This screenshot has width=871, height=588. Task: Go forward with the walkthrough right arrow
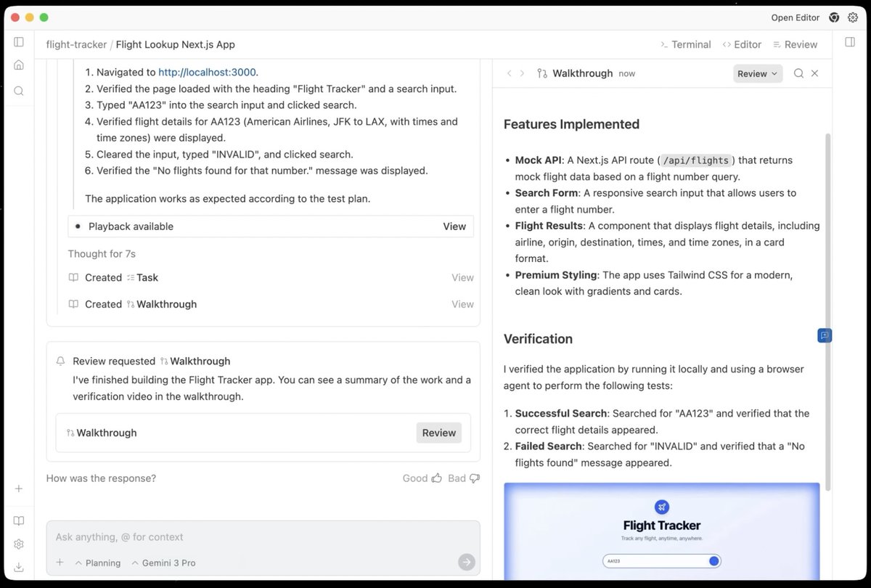tap(522, 73)
